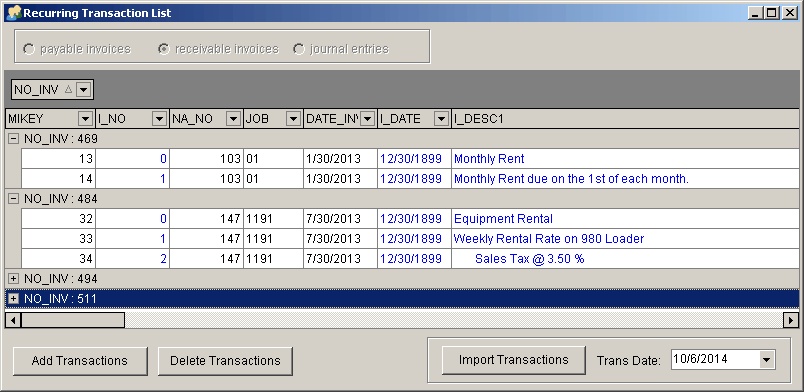Close the Recurring Transaction List window
The width and height of the screenshot is (804, 392).
(789, 13)
